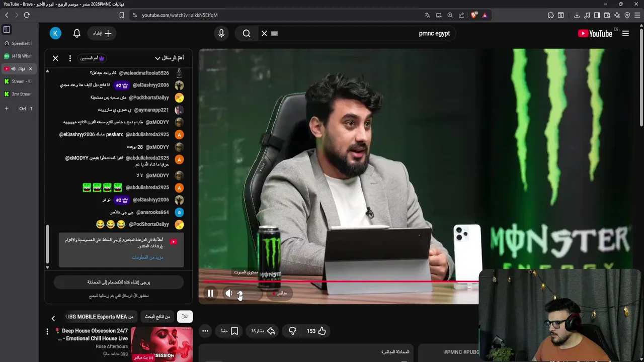Click @xMODYY username on '28 بوينت' message

(x=157, y=147)
